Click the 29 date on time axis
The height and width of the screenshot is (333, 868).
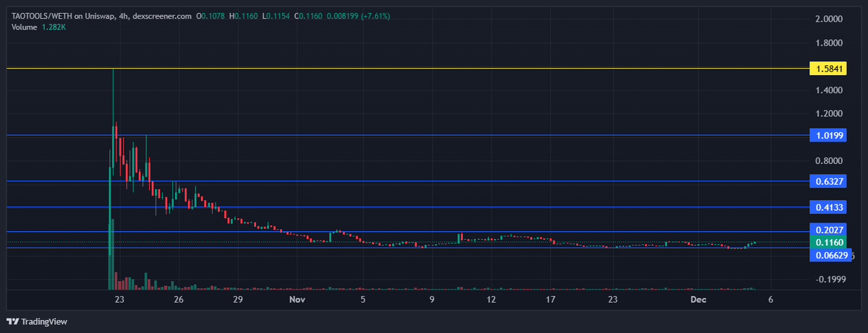click(237, 299)
